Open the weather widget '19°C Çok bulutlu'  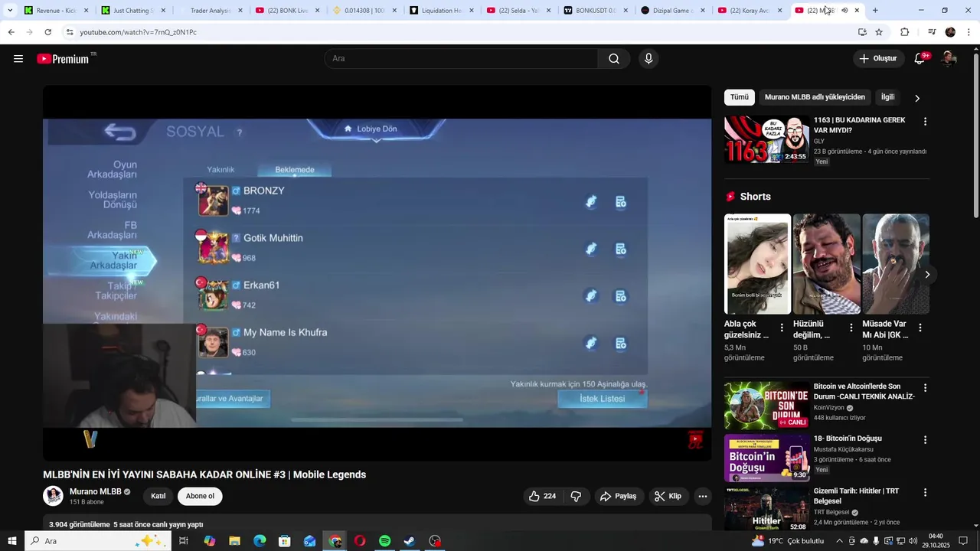789,541
